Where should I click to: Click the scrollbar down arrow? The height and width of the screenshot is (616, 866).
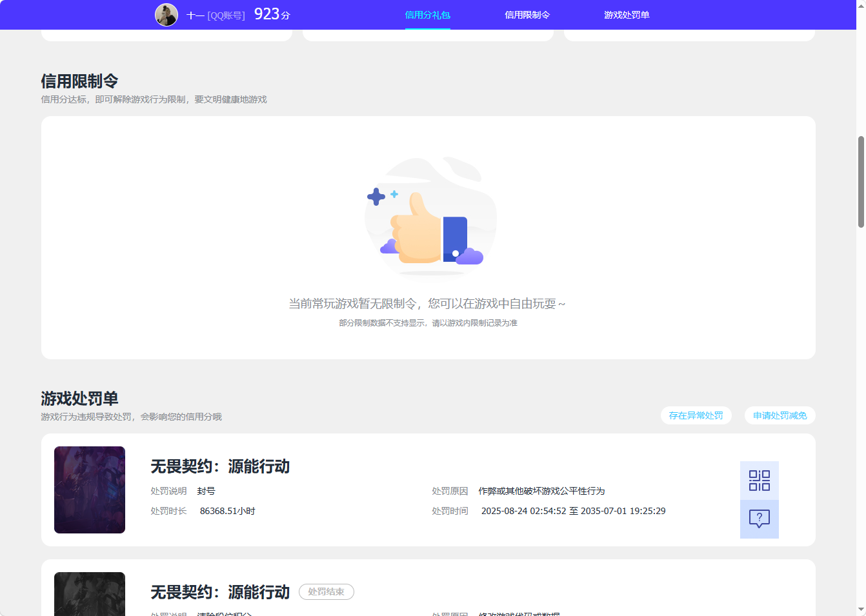pyautogui.click(x=861, y=610)
